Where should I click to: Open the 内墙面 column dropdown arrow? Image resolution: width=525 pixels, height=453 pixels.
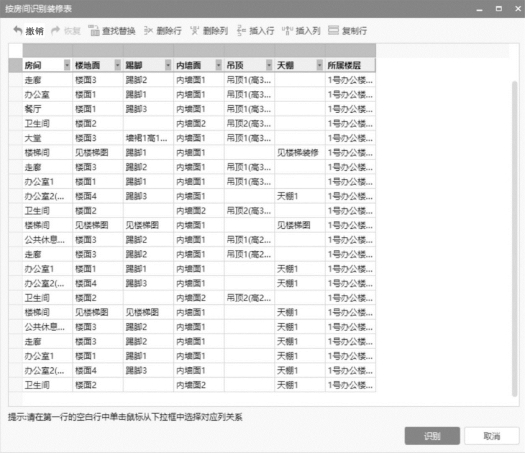pos(219,65)
